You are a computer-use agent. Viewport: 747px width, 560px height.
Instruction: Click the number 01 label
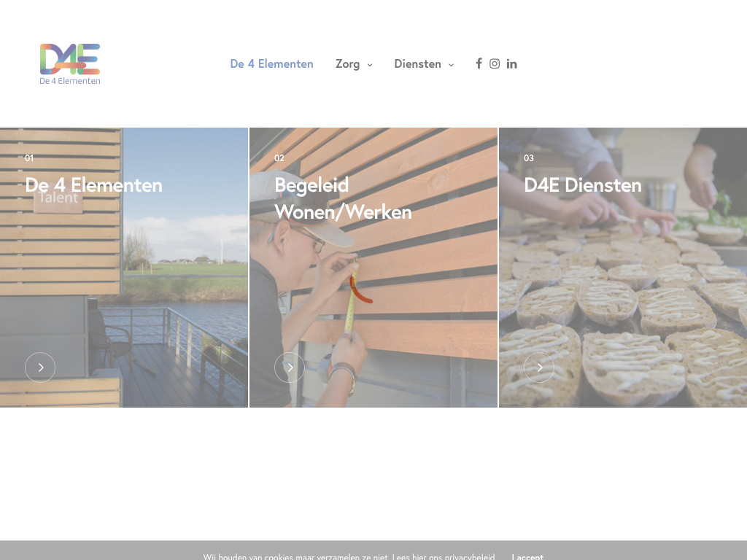(x=29, y=158)
